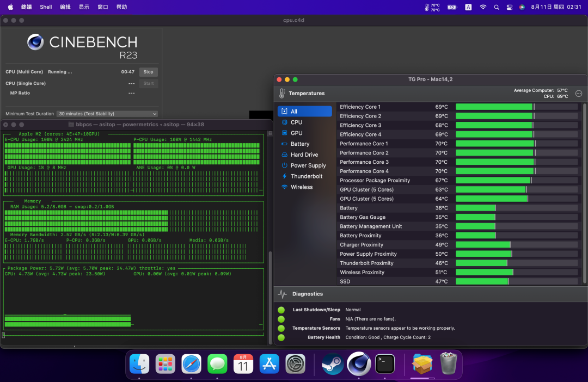Image resolution: width=588 pixels, height=382 pixels.
Task: Show Hard Drive sensors in sidebar
Action: pyautogui.click(x=303, y=155)
